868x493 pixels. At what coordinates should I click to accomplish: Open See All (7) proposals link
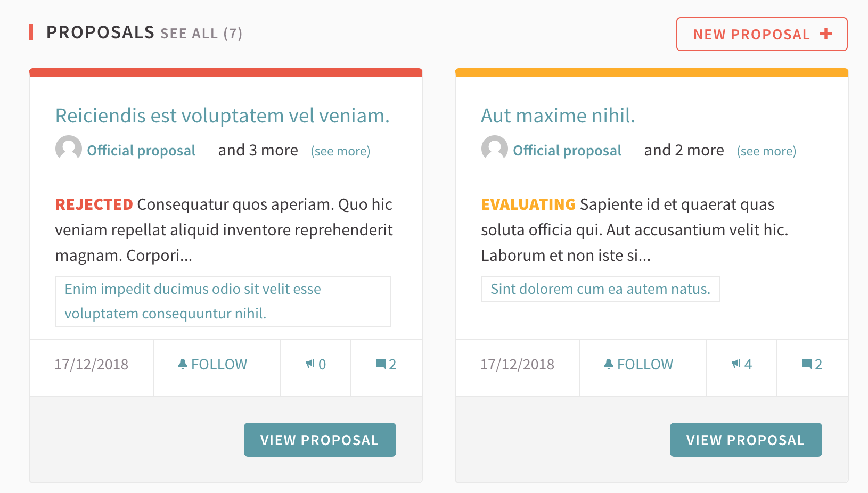pos(201,34)
